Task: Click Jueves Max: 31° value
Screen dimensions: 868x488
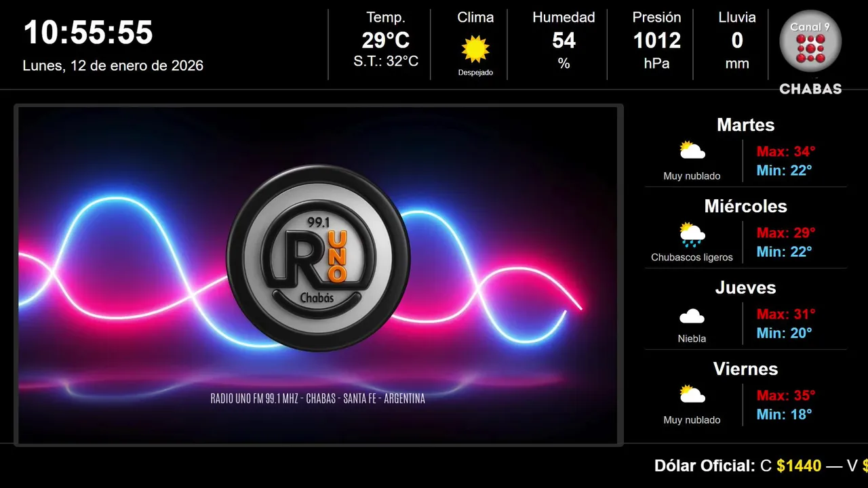Action: [x=786, y=314]
